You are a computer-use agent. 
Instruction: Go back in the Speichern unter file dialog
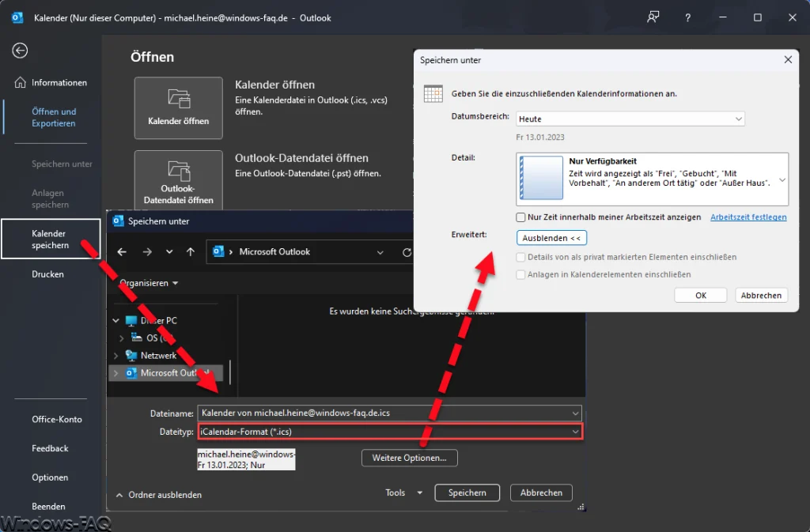click(x=122, y=252)
